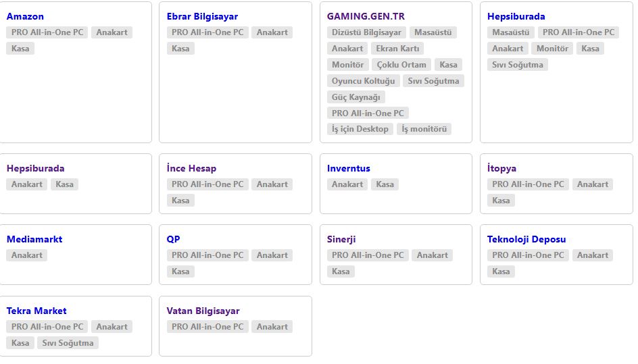Open the QP retailer link
The width and height of the screenshot is (638, 364).
coord(173,239)
